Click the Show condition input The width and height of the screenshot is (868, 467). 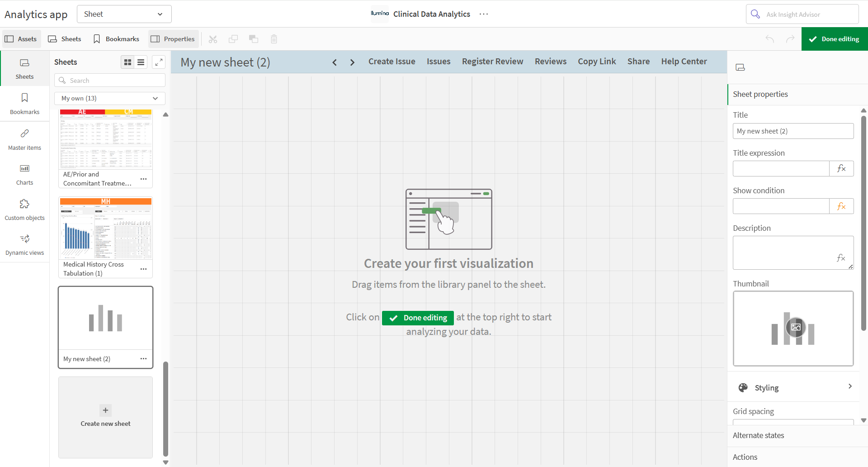click(x=781, y=206)
